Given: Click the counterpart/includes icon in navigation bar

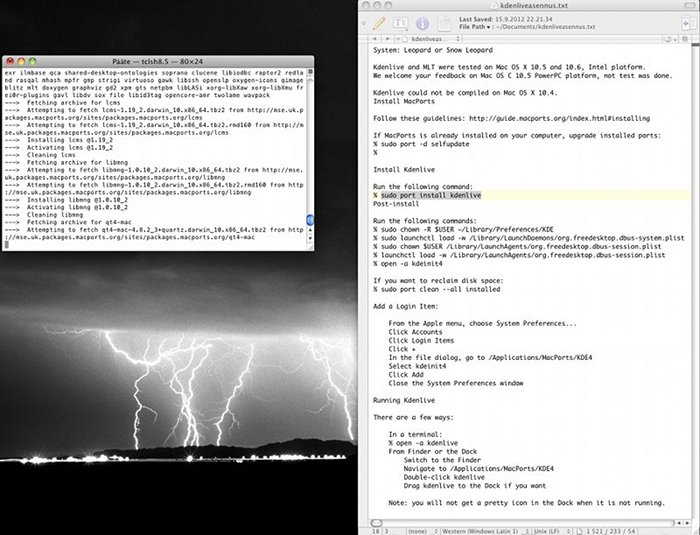Looking at the screenshot, I should pyautogui.click(x=685, y=39).
